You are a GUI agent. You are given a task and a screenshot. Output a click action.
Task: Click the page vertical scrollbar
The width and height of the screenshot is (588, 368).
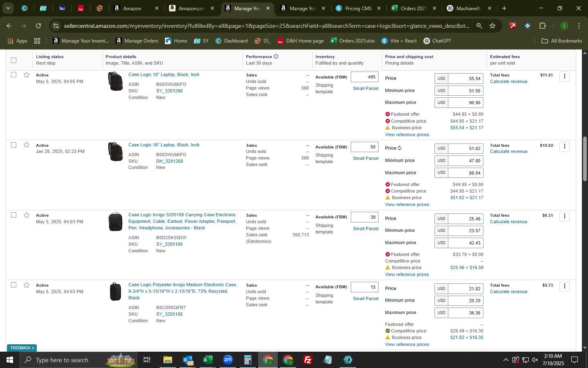(x=584, y=159)
